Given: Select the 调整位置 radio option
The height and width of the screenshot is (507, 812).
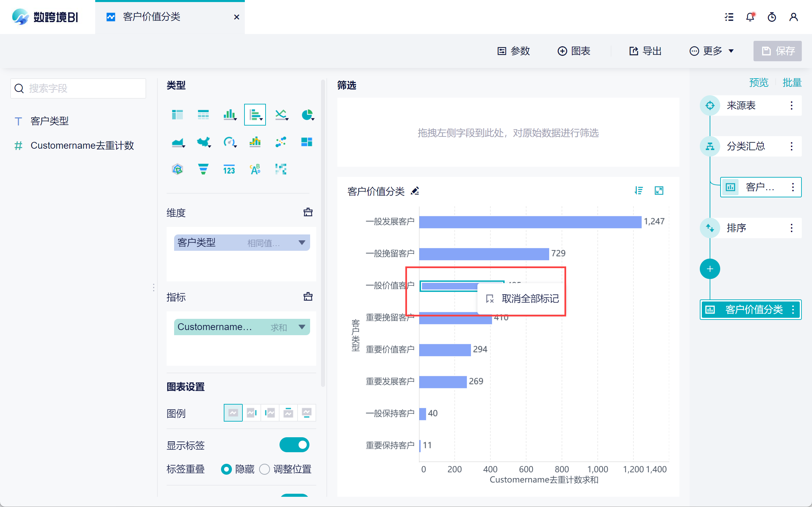Looking at the screenshot, I should 265,469.
